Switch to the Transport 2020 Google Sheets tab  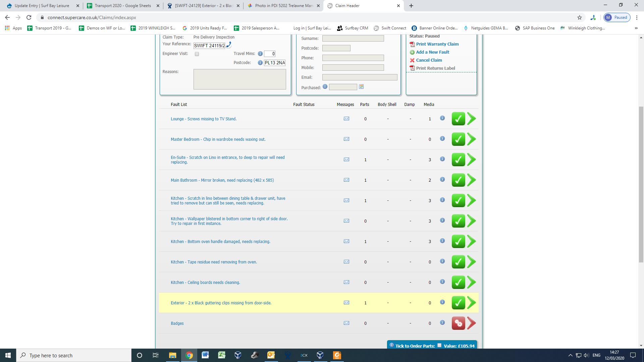[x=122, y=6]
